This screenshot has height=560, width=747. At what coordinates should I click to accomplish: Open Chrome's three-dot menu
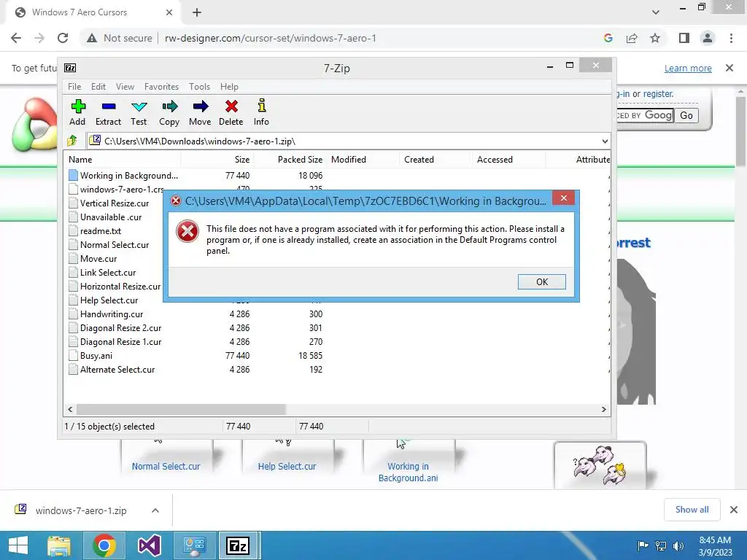coord(731,38)
